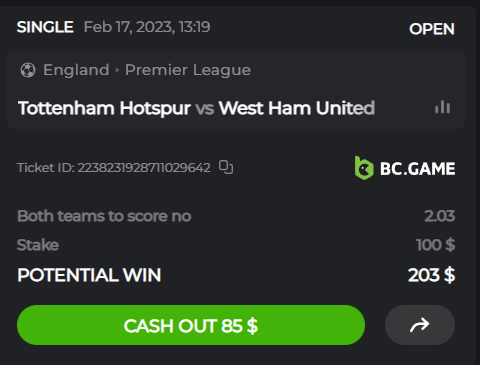Click the 2.03 odds value

pos(439,216)
